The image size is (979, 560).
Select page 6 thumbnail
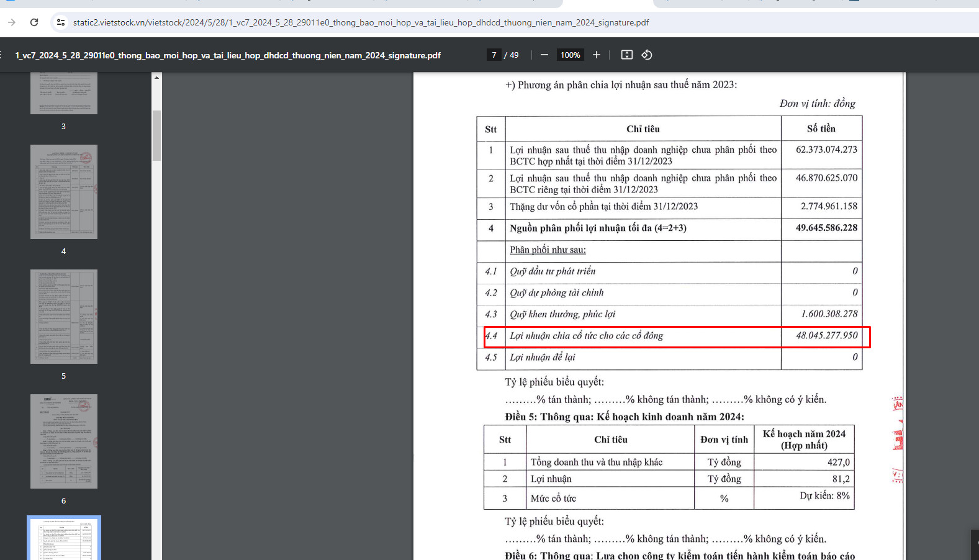tap(64, 441)
